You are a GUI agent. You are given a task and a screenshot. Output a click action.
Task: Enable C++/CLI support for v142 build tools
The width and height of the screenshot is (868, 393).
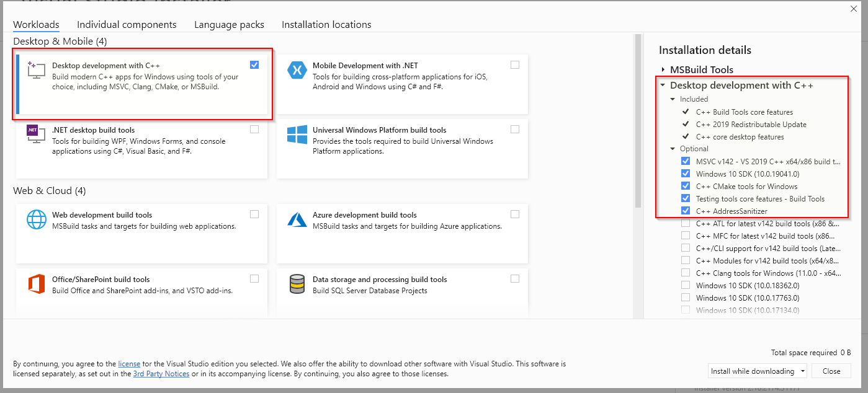[686, 248]
